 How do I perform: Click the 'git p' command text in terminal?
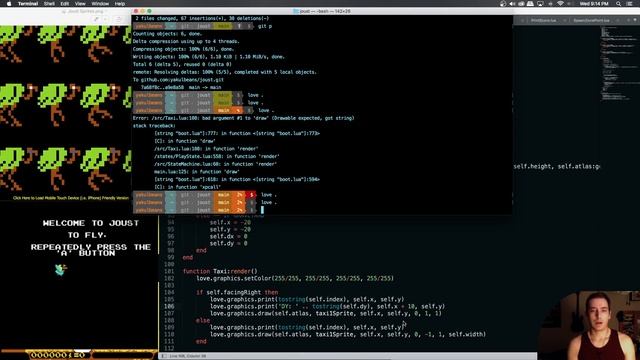tap(265, 26)
